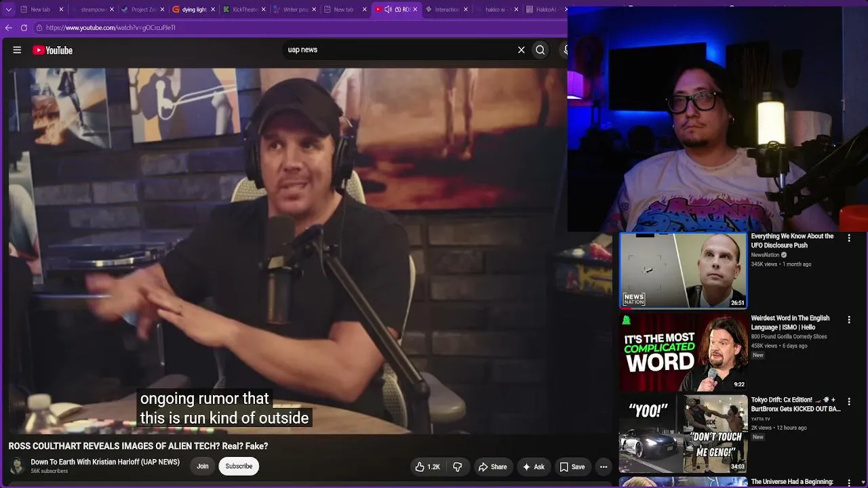
Task: Open the UFO Disclosure Push video thumbnail
Action: coord(683,270)
